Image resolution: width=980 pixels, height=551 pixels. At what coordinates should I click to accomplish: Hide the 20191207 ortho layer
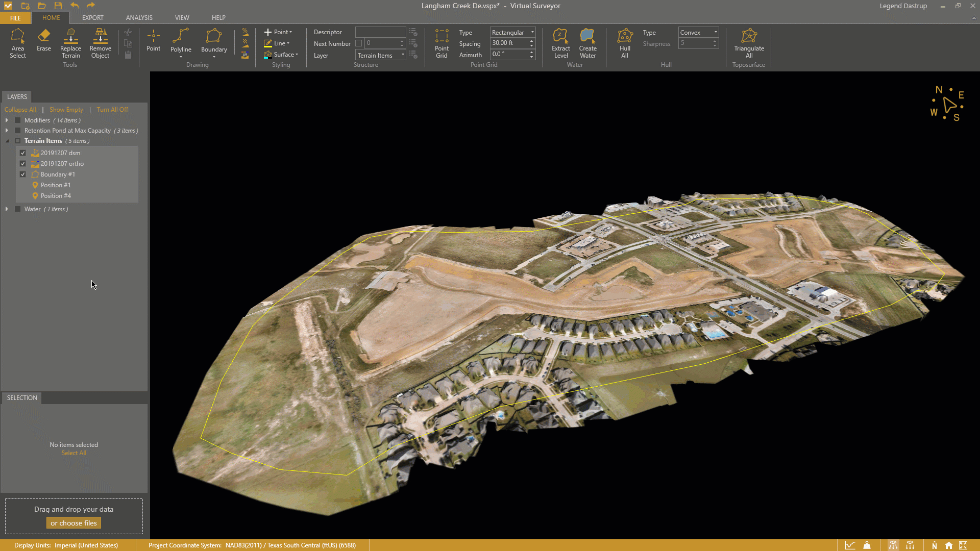point(23,163)
